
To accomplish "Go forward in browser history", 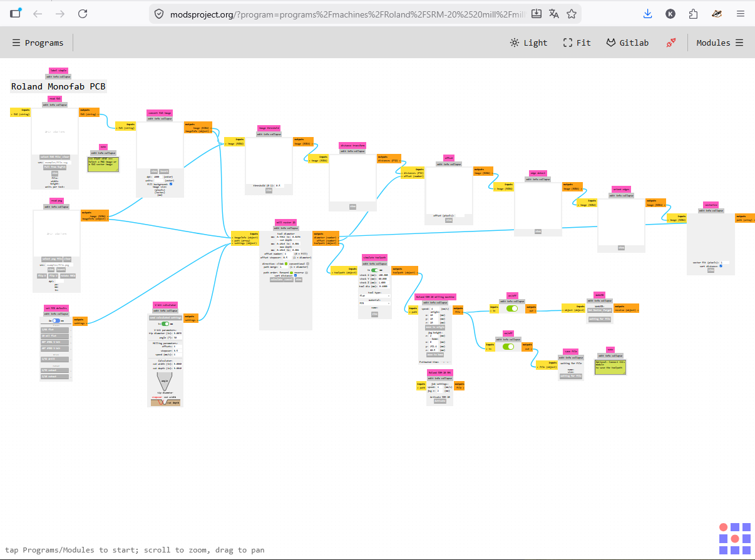I will pyautogui.click(x=60, y=14).
